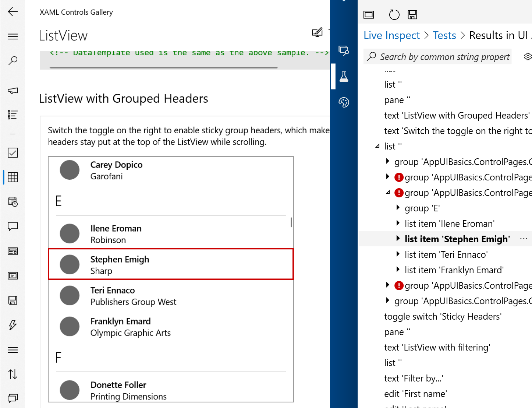Open the Tests breadcrumb link
The image size is (532, 408).
(444, 35)
